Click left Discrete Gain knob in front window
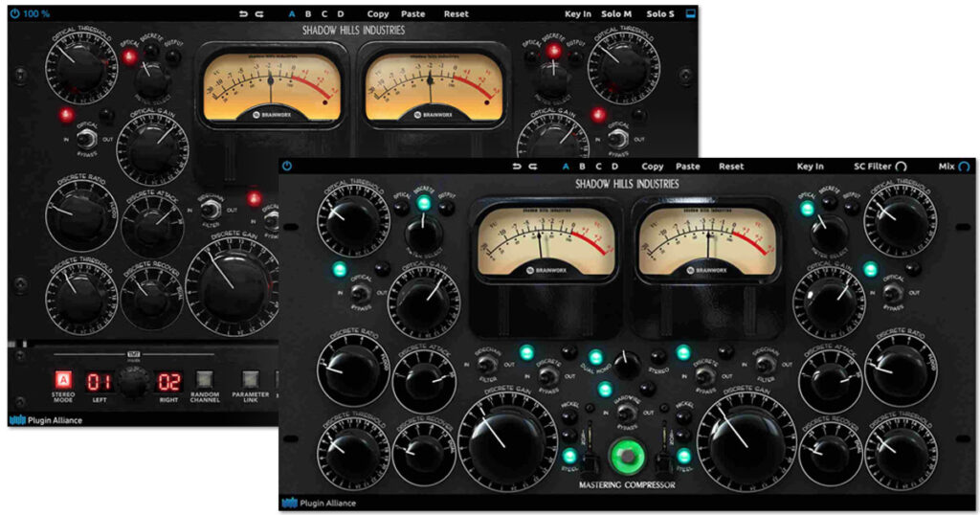This screenshot has width=980, height=515. click(507, 442)
